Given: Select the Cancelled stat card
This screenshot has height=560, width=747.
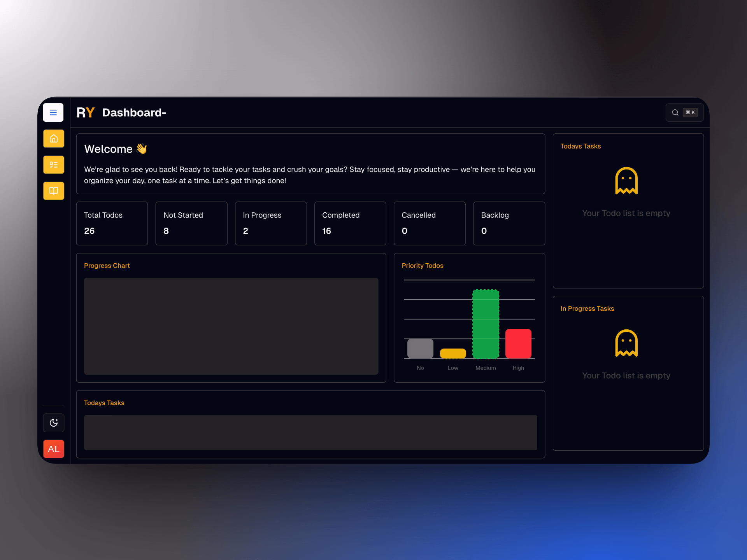Looking at the screenshot, I should tap(430, 223).
